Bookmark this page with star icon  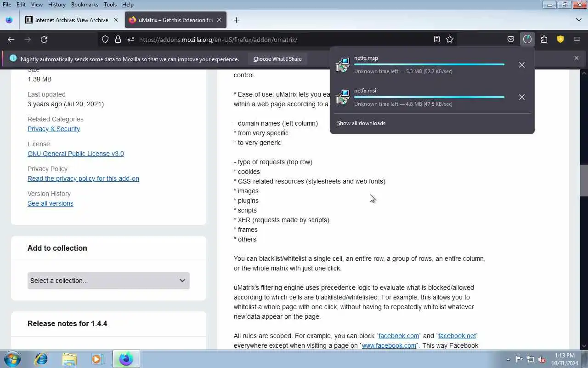450,40
